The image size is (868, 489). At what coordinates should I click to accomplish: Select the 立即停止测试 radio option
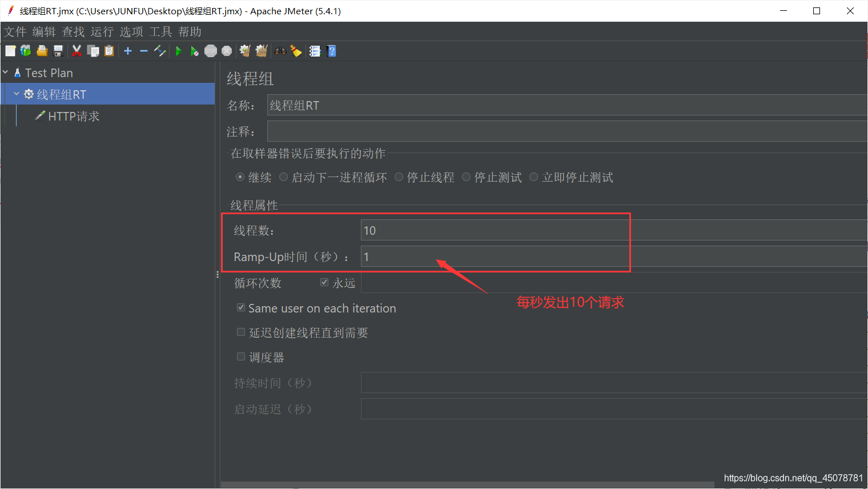(x=533, y=177)
